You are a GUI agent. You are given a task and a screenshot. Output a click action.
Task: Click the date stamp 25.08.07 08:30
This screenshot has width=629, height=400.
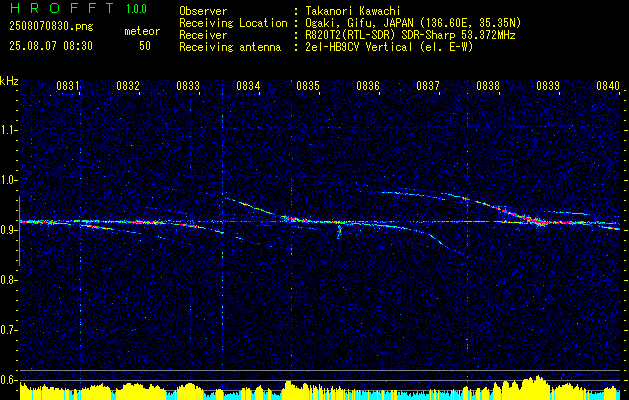tap(51, 46)
